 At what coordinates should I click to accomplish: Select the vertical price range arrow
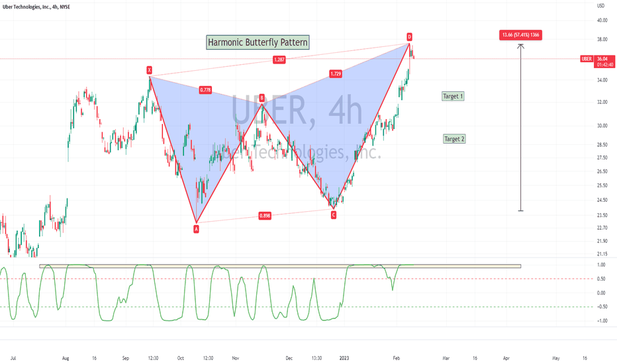tap(520, 128)
